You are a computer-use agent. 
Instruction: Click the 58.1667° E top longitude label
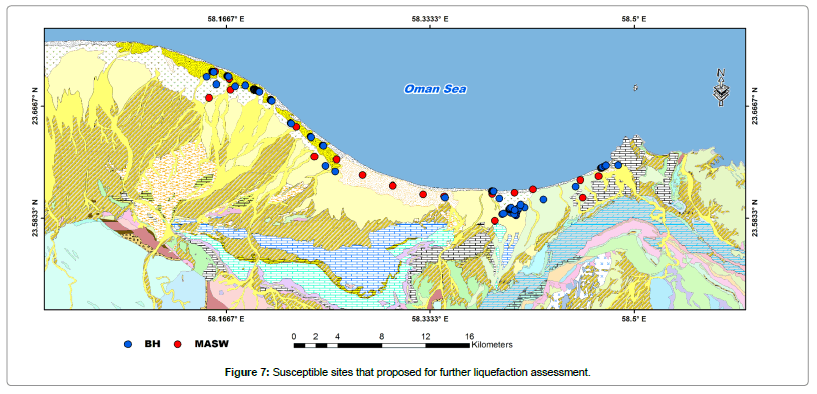click(226, 19)
